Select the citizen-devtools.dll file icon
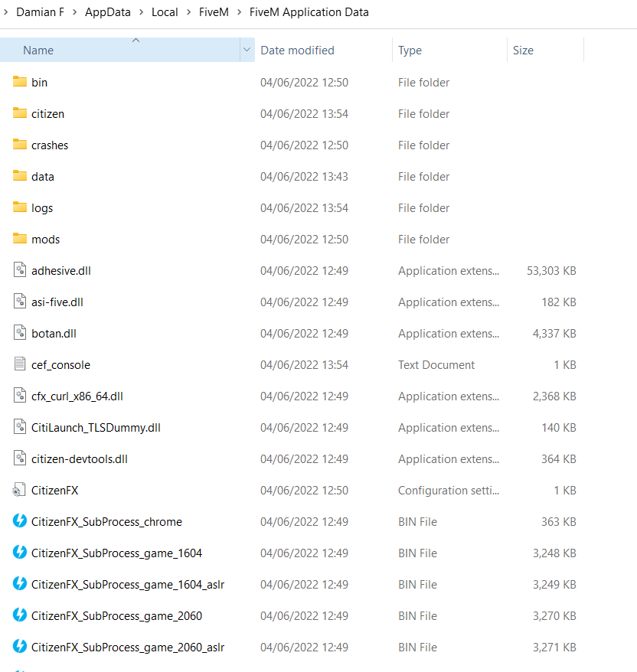The width and height of the screenshot is (637, 672). 20,458
